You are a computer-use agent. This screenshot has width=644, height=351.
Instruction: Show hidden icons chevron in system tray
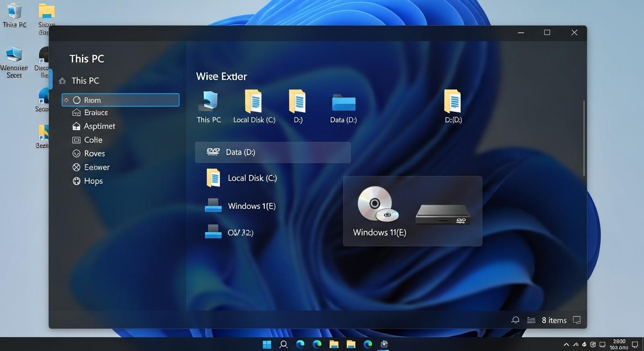point(566,344)
